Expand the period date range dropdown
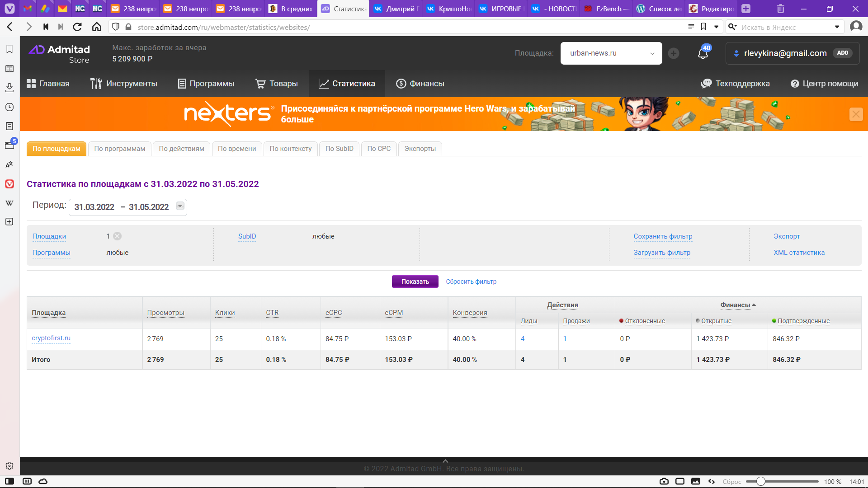The width and height of the screenshot is (868, 488). click(180, 206)
